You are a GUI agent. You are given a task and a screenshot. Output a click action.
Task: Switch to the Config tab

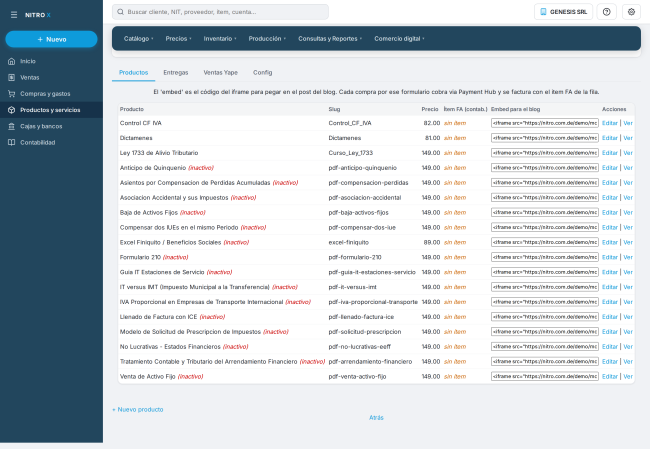pyautogui.click(x=262, y=73)
